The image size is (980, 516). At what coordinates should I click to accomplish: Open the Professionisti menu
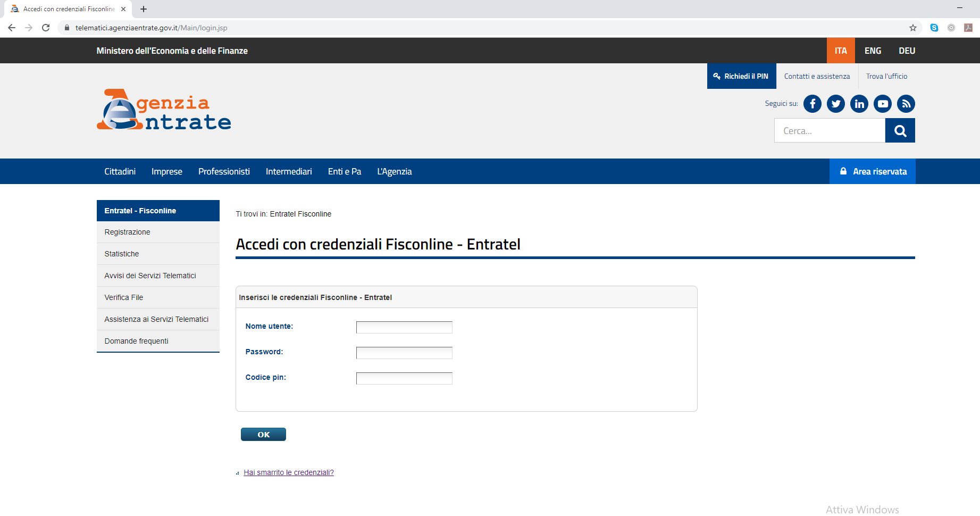coord(224,171)
